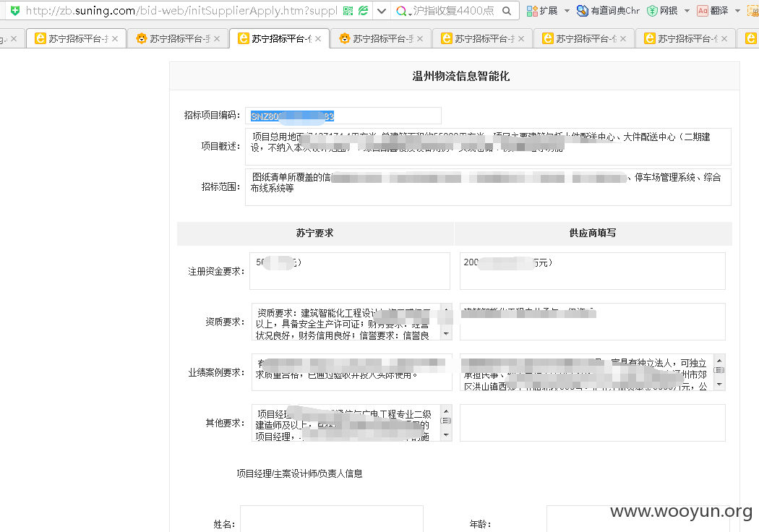Click the magnifier search button
The height and width of the screenshot is (532, 759).
click(x=506, y=11)
